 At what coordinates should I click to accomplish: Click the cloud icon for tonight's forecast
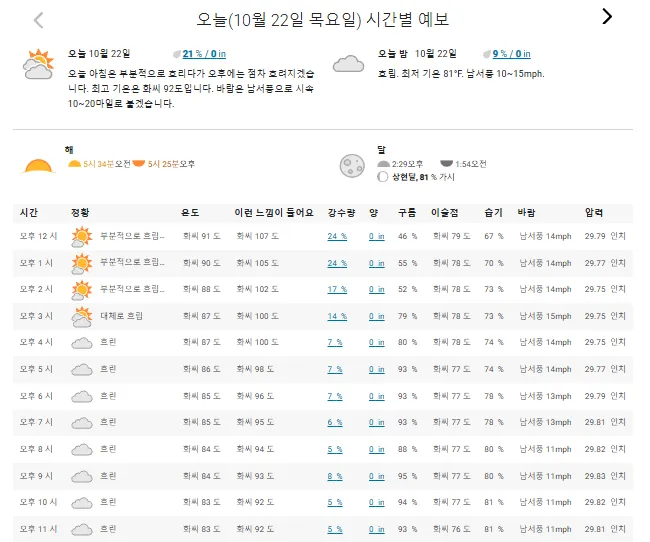[x=348, y=64]
